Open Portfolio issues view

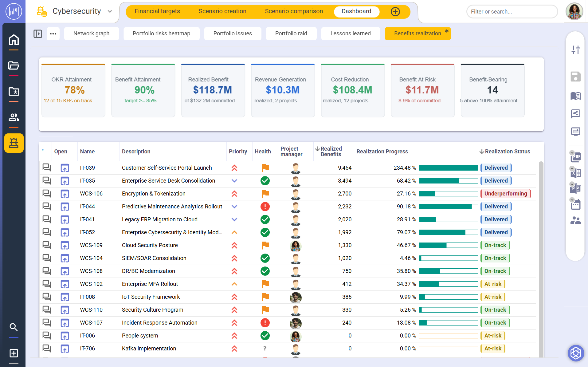point(233,34)
